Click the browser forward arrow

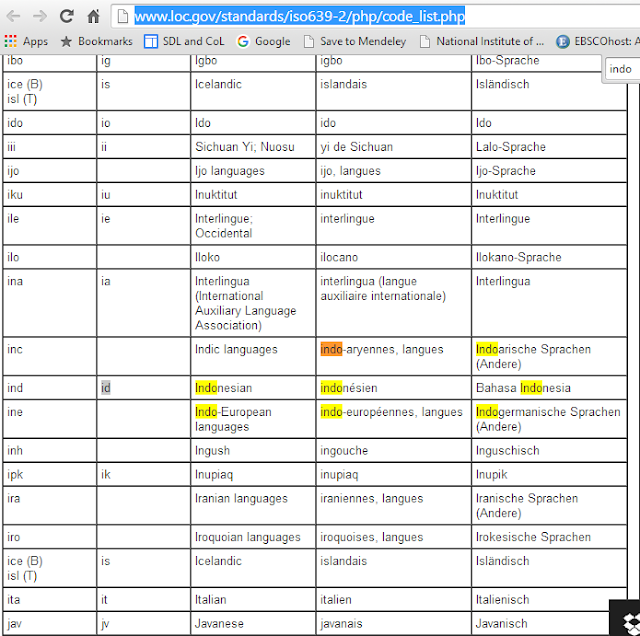pyautogui.click(x=40, y=16)
